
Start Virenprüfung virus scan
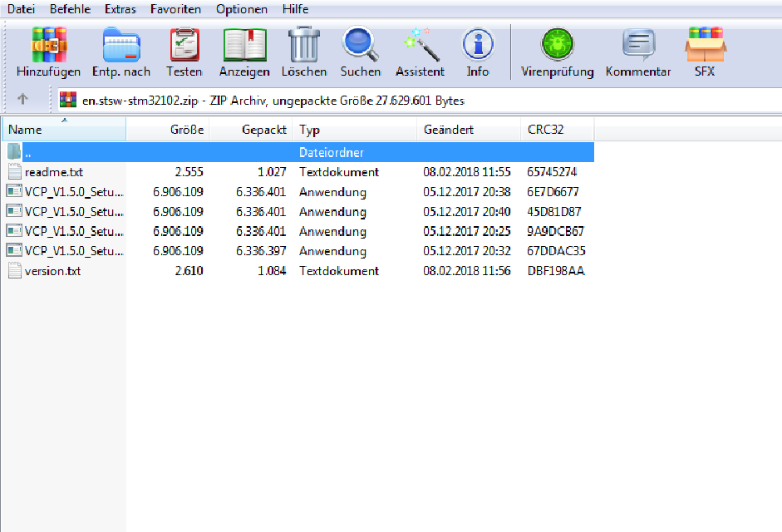[557, 52]
